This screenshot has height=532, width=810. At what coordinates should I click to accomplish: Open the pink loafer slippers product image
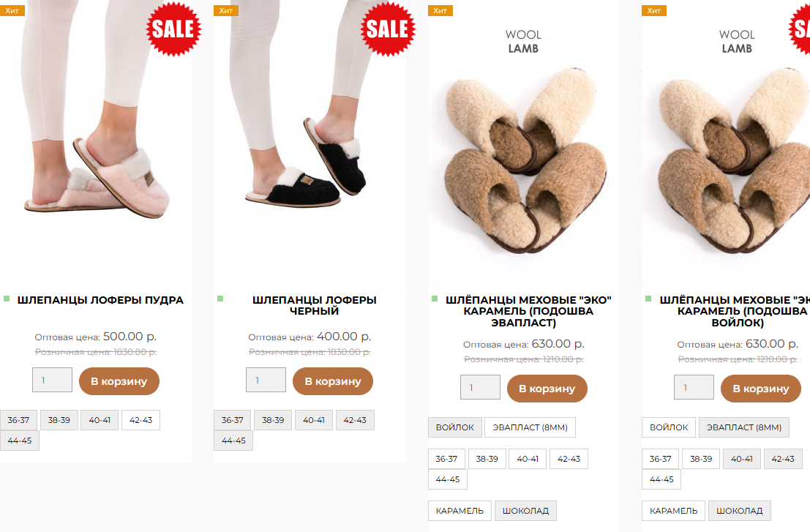pyautogui.click(x=99, y=168)
